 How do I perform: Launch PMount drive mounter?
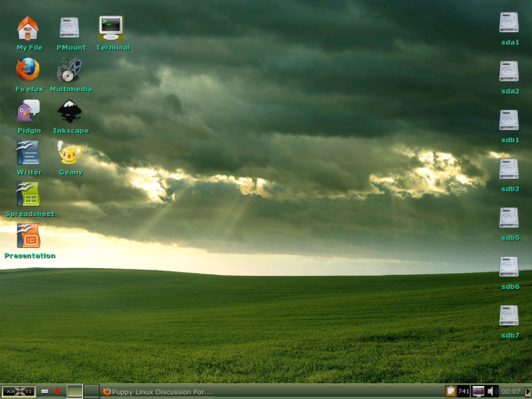(x=70, y=29)
